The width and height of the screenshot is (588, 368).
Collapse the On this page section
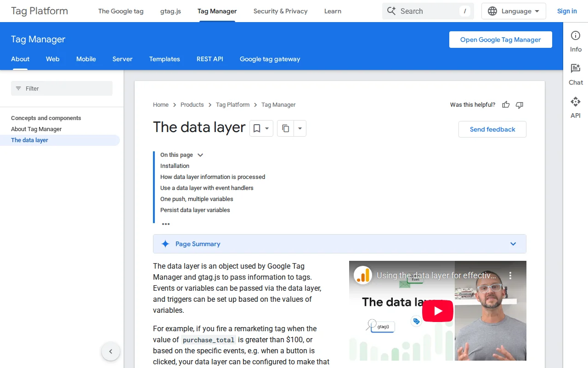200,155
